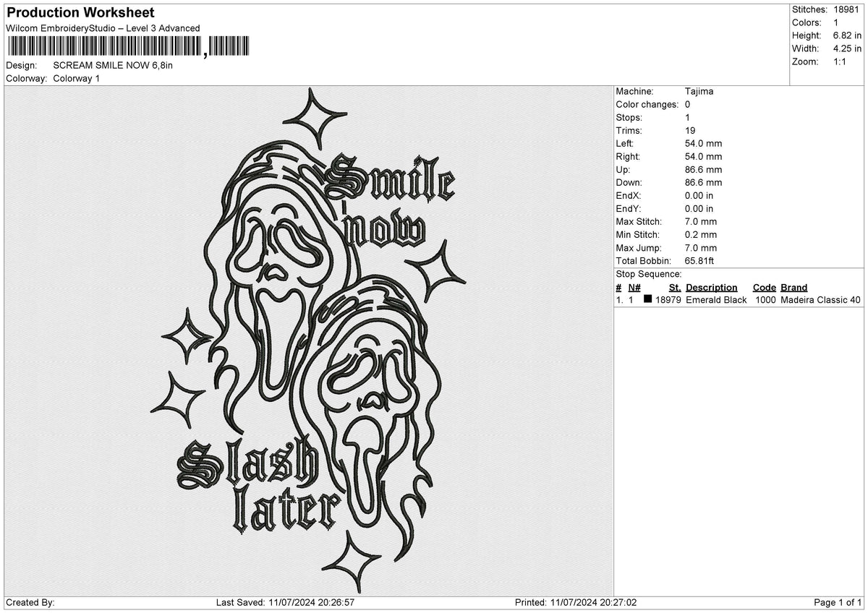Click the "Stops:" label

[x=629, y=117]
